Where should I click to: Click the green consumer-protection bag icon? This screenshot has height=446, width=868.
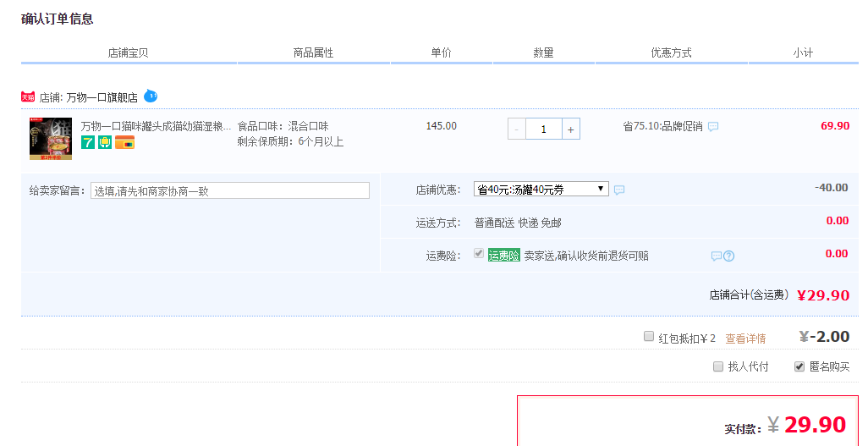105,142
